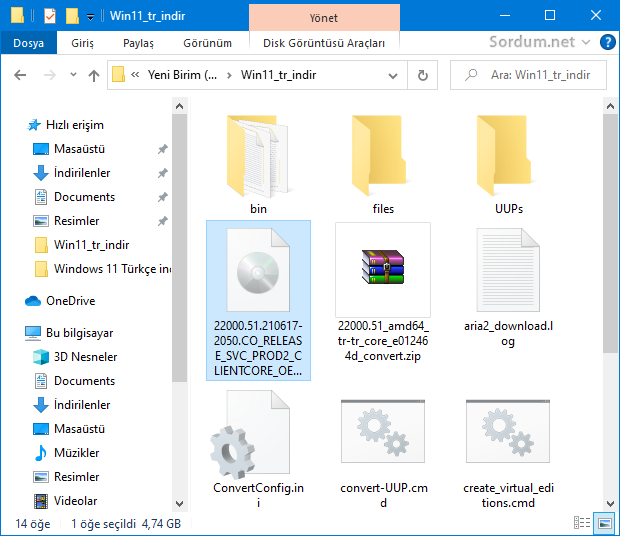Image resolution: width=620 pixels, height=536 pixels.
Task: Click navigation pane scrollbar up arrow
Action: coord(179,106)
